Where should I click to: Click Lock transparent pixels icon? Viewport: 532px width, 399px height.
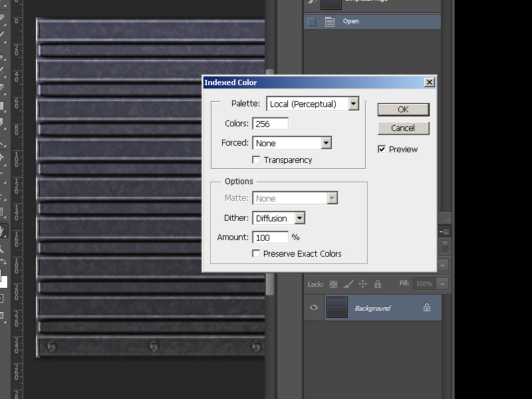334,284
